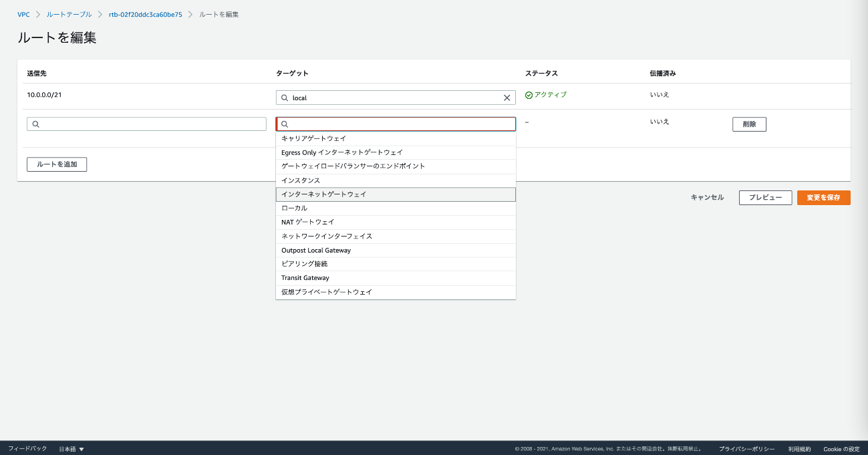Open the 日本語 language dropdown in footer
This screenshot has width=868, height=455.
[x=71, y=449]
